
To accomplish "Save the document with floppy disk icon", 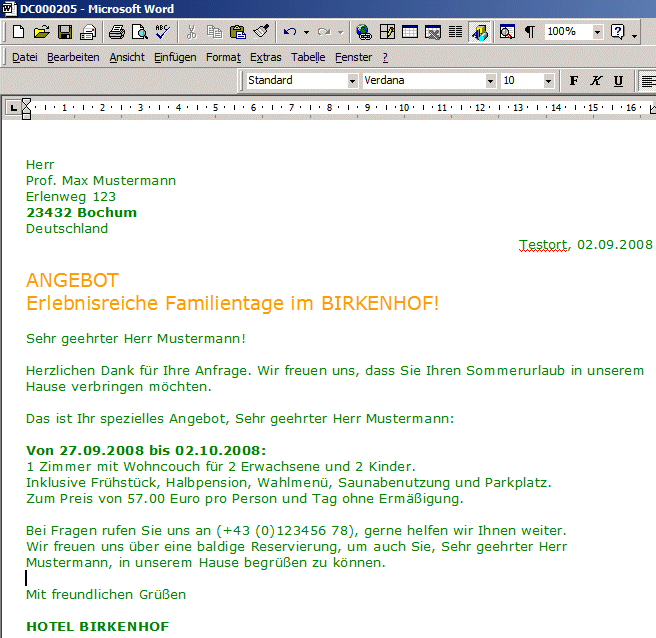I will (x=65, y=32).
